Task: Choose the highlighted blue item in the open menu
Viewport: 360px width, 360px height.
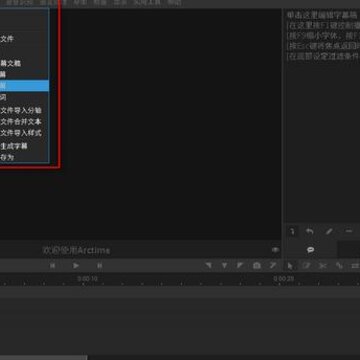Action: (24, 86)
